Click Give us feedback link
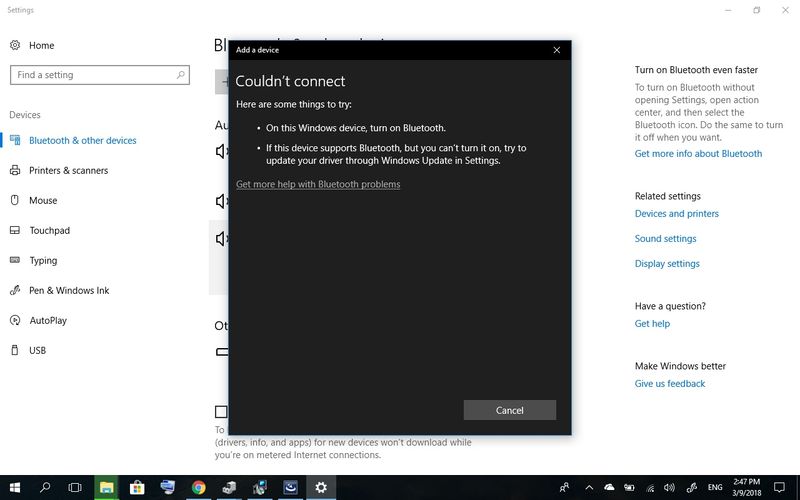800x500 pixels. (x=669, y=384)
